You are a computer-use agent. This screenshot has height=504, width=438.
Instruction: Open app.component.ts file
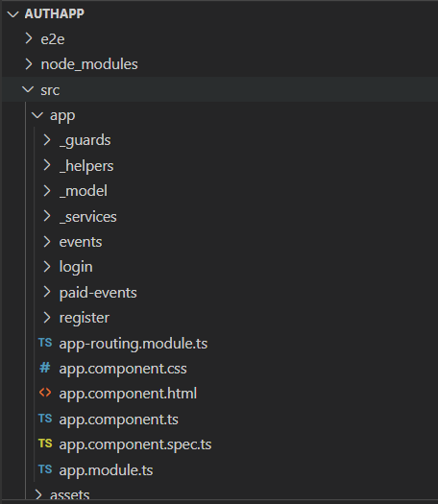pyautogui.click(x=119, y=420)
